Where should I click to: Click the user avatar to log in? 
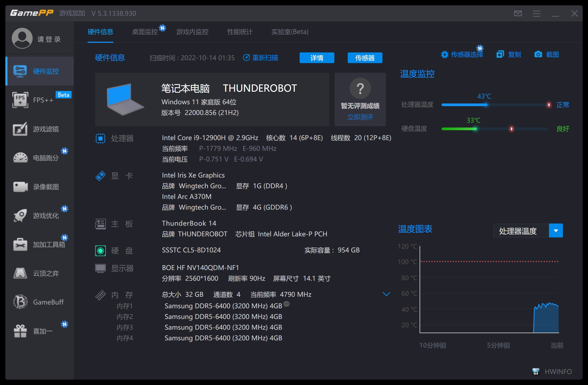22,38
